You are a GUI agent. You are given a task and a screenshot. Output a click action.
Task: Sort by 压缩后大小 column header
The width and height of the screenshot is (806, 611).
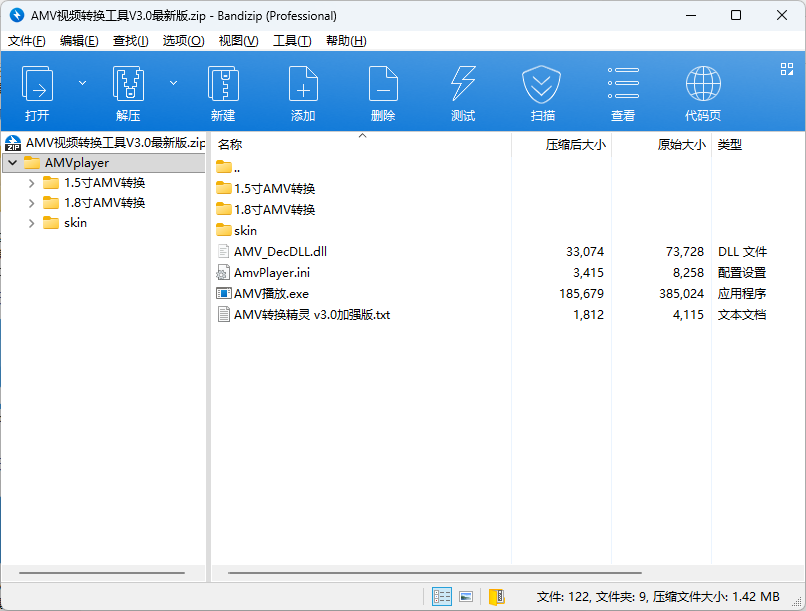pos(575,145)
